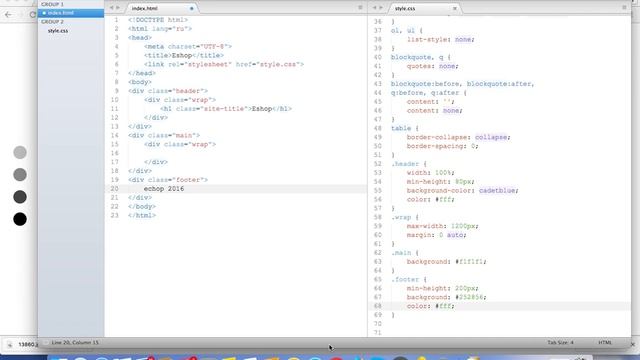Click the meta charset="UTF-8" line
This screenshot has height=360, width=640.
pyautogui.click(x=188, y=47)
